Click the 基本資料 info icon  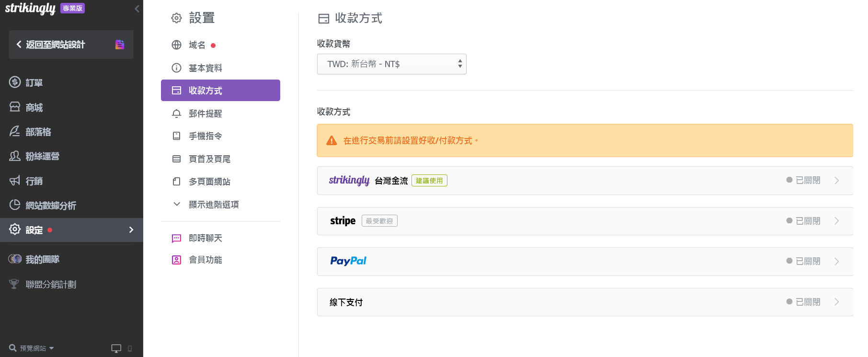176,68
